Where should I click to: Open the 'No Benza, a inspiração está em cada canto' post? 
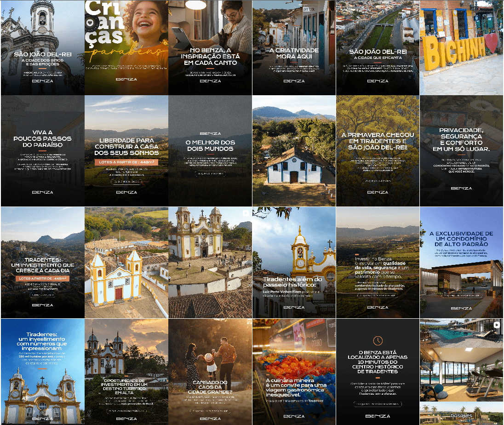click(210, 47)
